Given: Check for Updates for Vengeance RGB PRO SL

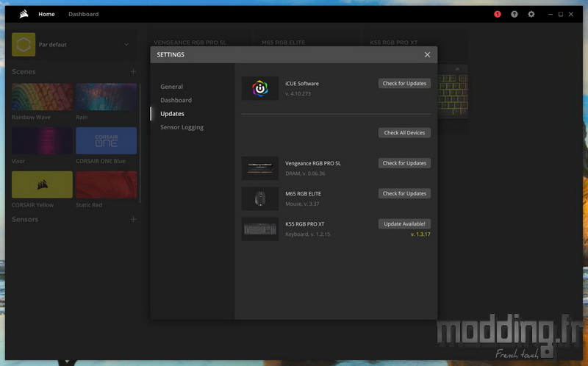Looking at the screenshot, I should click(x=404, y=163).
